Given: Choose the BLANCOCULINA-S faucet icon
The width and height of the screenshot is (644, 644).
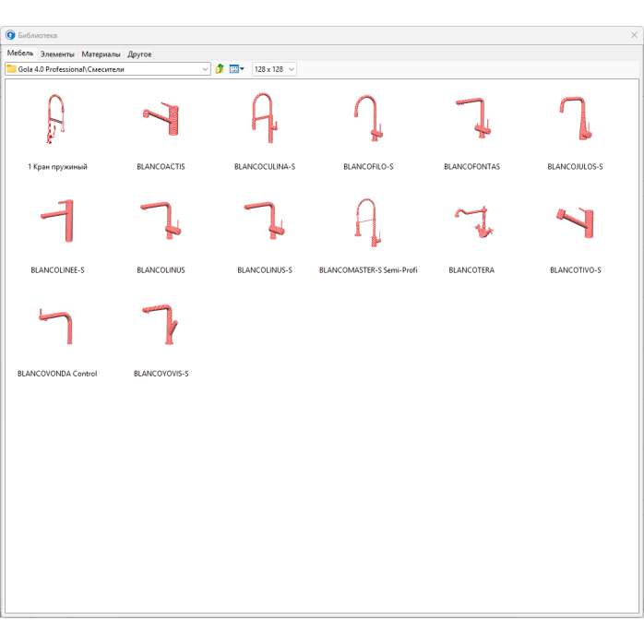Looking at the screenshot, I should coord(265,118).
